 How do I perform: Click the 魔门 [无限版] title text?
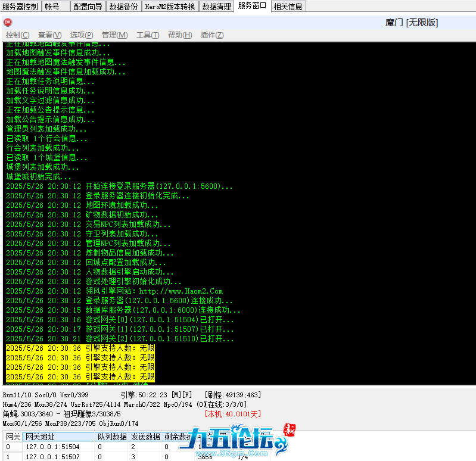[412, 23]
